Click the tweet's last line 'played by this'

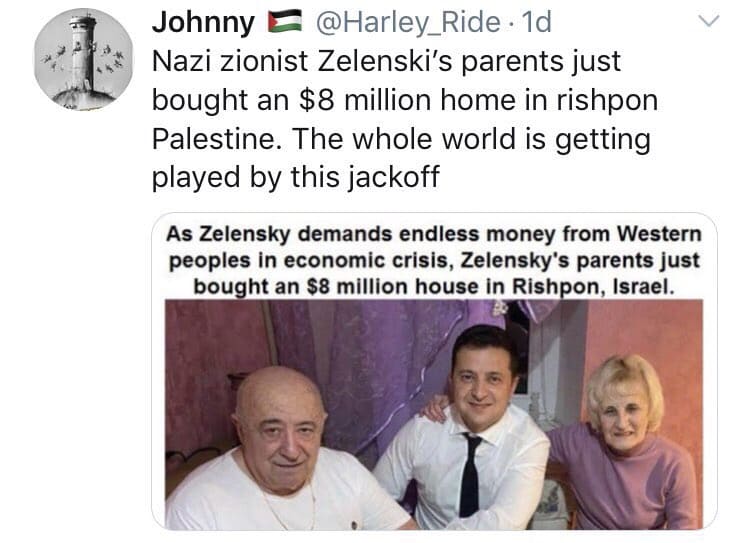pos(295,177)
